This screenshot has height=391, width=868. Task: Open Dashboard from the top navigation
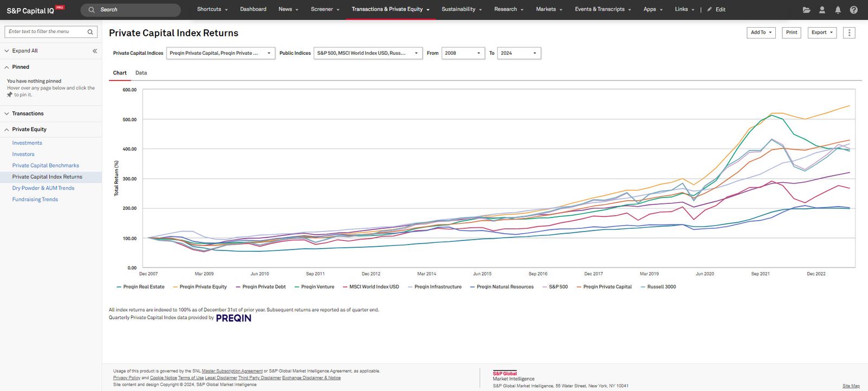[253, 9]
